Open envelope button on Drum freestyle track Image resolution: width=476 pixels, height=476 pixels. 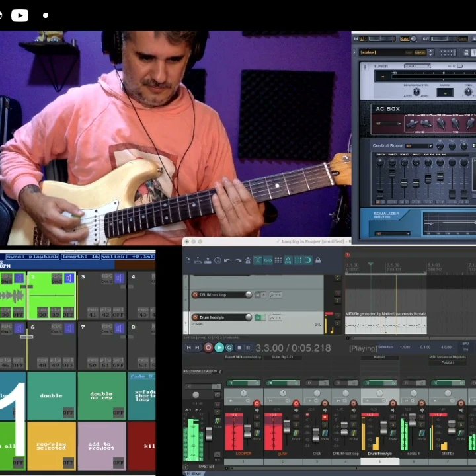[275, 317]
